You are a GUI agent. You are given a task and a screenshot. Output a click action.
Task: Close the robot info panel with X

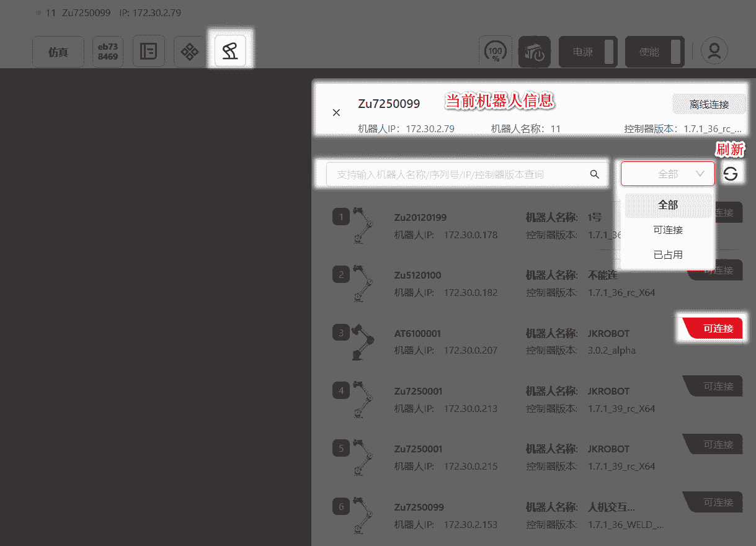(336, 112)
